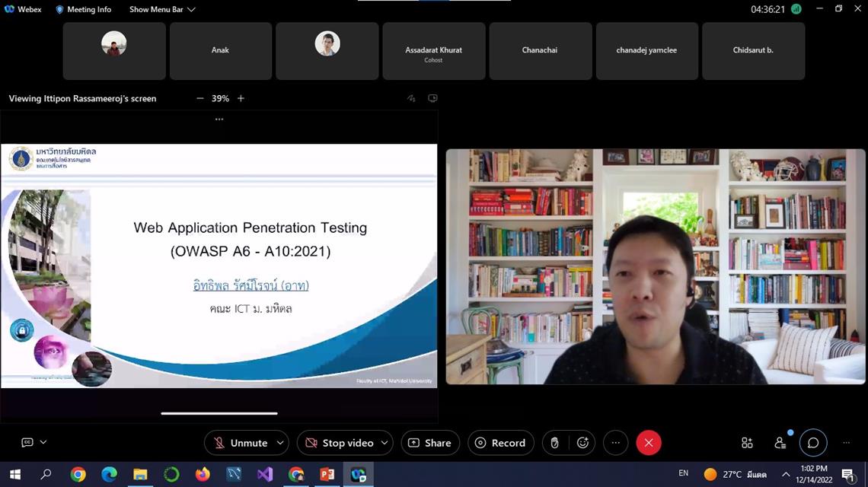
Task: Open the reactions smiley icon
Action: pyautogui.click(x=582, y=443)
